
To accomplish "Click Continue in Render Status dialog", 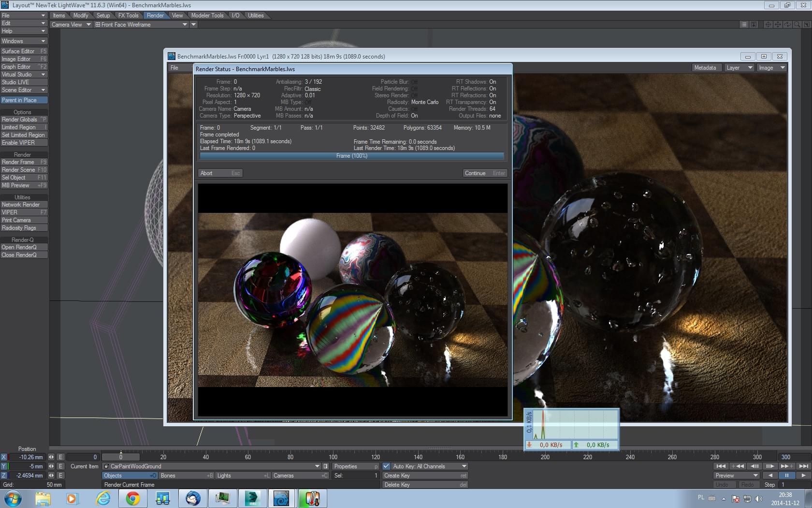I will 485,173.
